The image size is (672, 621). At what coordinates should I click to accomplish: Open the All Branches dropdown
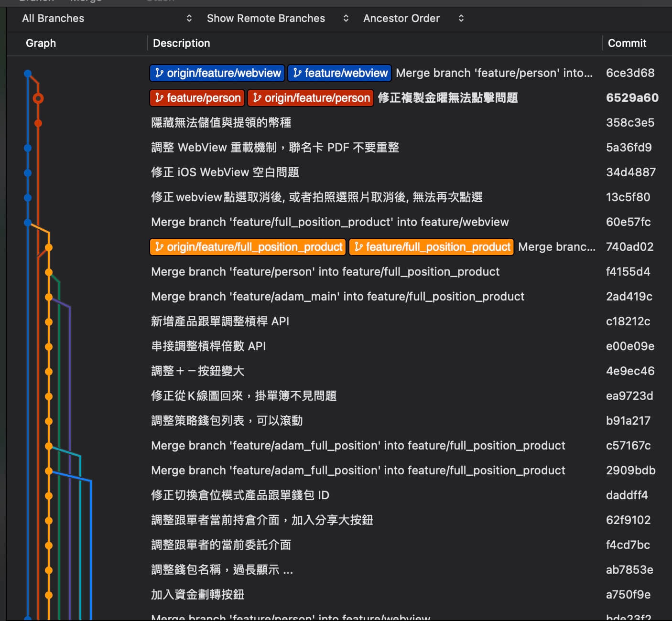tap(107, 19)
